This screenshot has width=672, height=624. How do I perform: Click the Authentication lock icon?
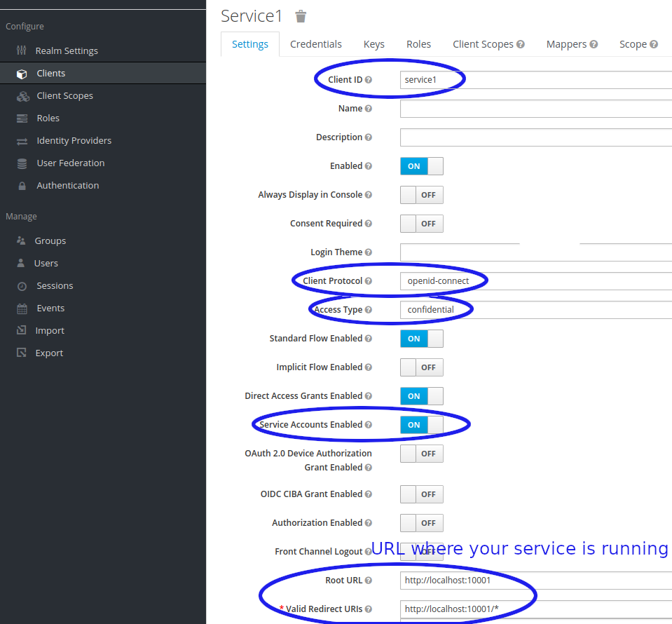pyautogui.click(x=22, y=186)
